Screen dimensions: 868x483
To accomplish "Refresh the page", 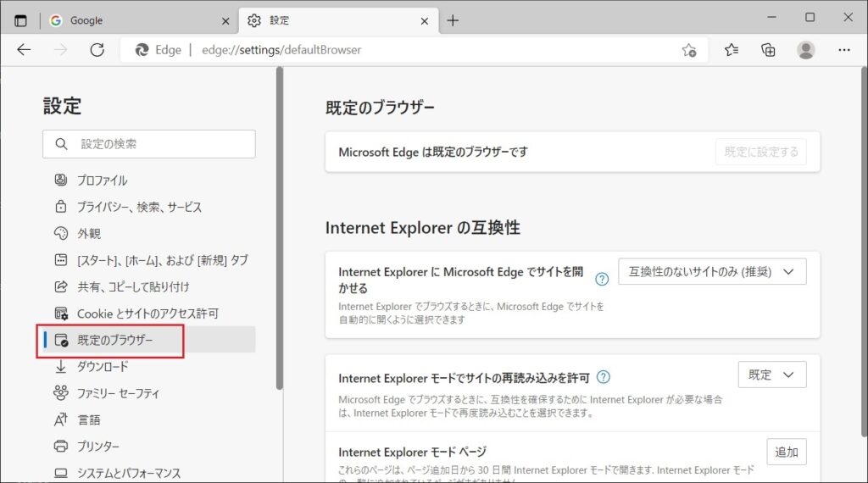I will tap(97, 50).
